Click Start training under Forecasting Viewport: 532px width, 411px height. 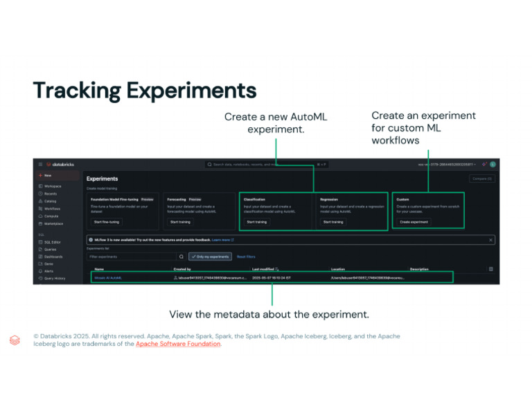(x=180, y=222)
